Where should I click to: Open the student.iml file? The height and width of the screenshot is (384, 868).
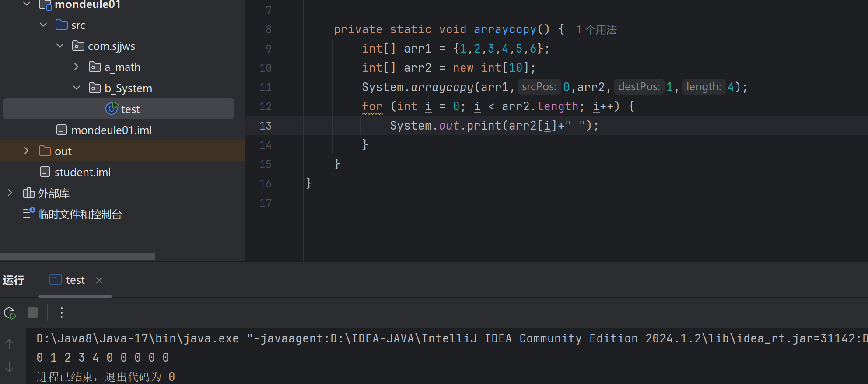click(x=82, y=172)
